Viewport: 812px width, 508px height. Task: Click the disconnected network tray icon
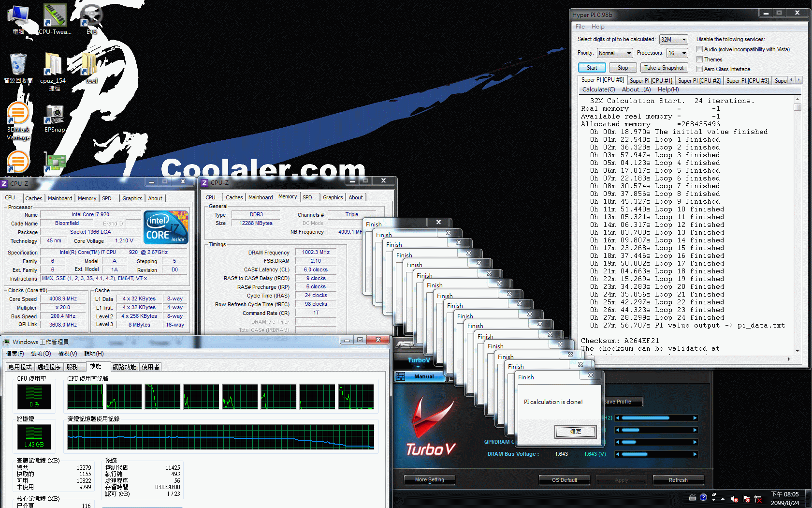click(x=758, y=499)
